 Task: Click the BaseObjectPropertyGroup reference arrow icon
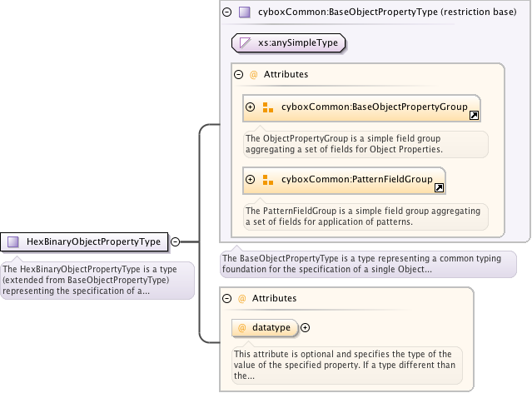point(474,116)
